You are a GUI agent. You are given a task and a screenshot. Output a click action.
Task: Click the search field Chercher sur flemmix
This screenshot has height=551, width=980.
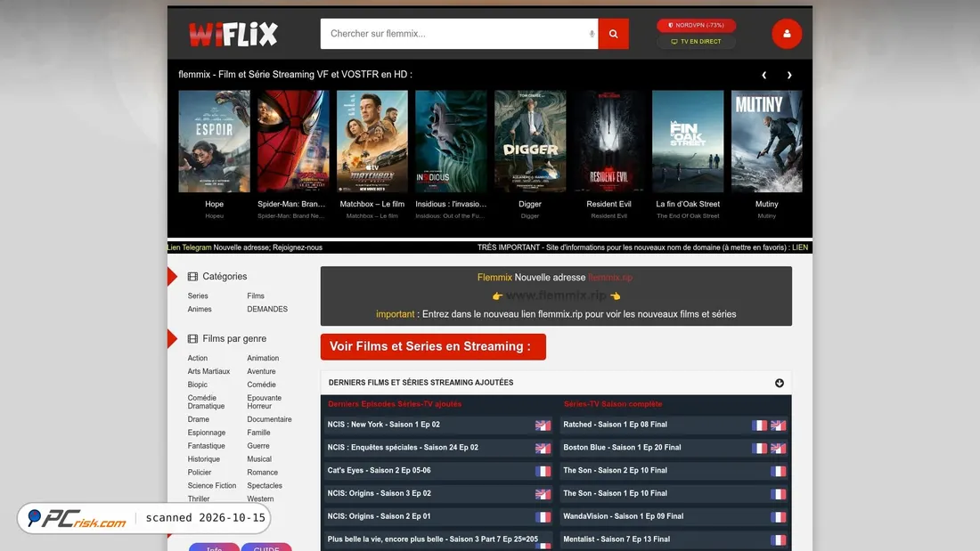pos(460,34)
